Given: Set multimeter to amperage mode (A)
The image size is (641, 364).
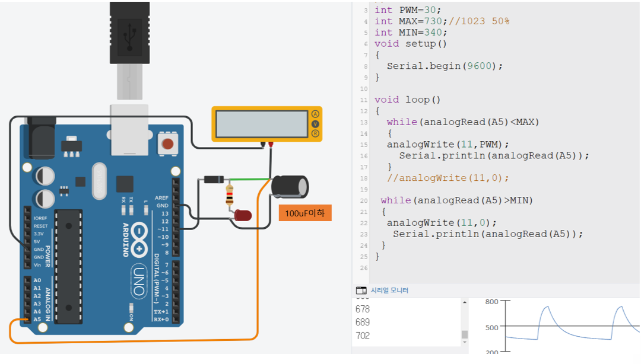Looking at the screenshot, I should pos(316,114).
